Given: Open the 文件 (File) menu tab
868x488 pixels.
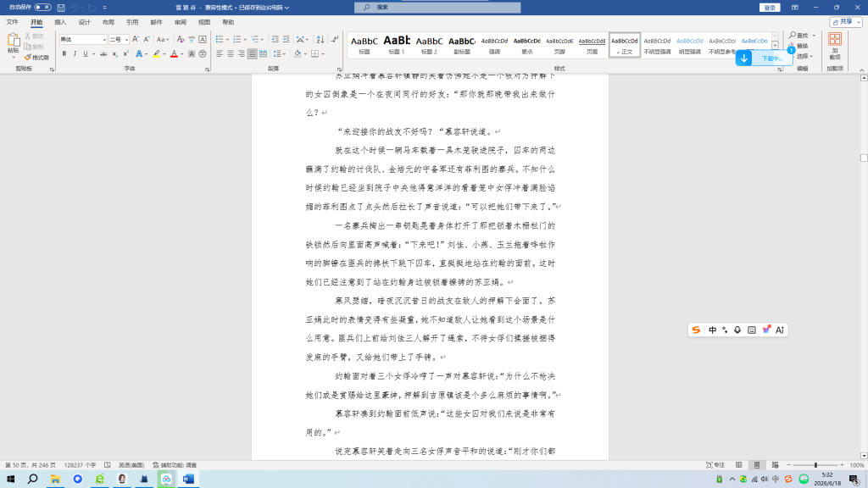Looking at the screenshot, I should 12,22.
